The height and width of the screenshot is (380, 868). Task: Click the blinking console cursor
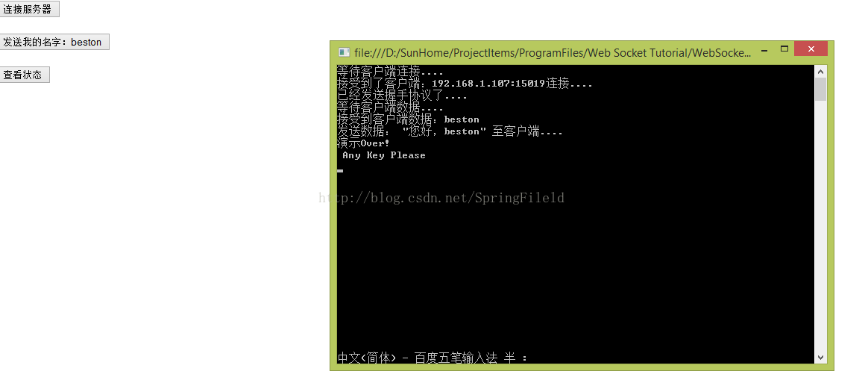click(340, 171)
